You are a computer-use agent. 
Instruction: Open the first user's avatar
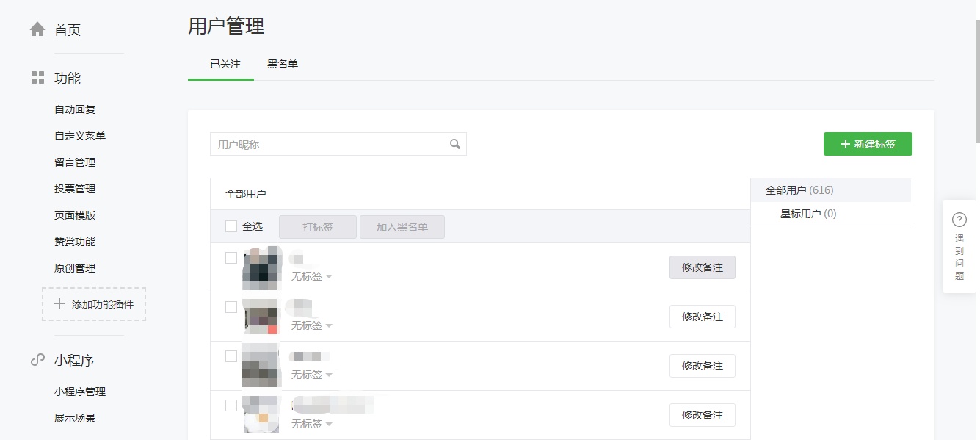[261, 267]
